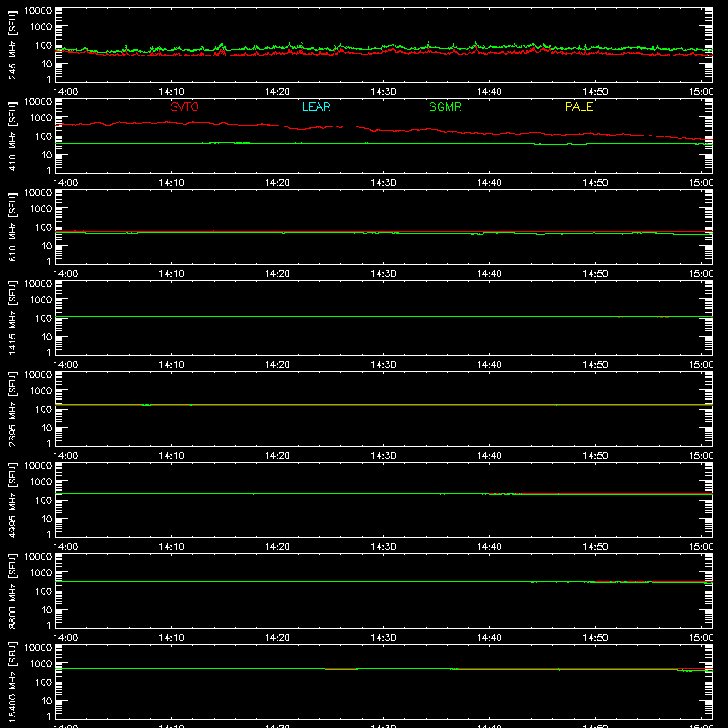Click 14:40 tick label under 1415 MHz plot
The height and width of the screenshot is (728, 728).
pyautogui.click(x=490, y=365)
